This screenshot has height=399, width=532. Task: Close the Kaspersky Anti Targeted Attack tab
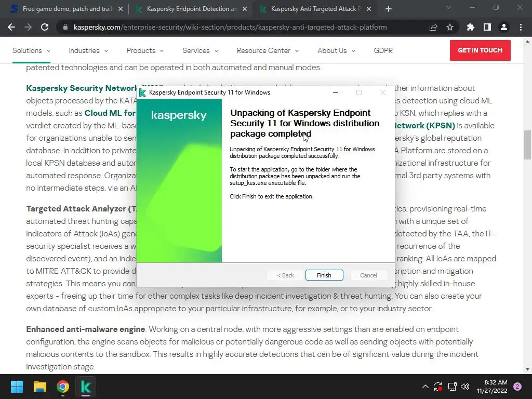coord(369,9)
